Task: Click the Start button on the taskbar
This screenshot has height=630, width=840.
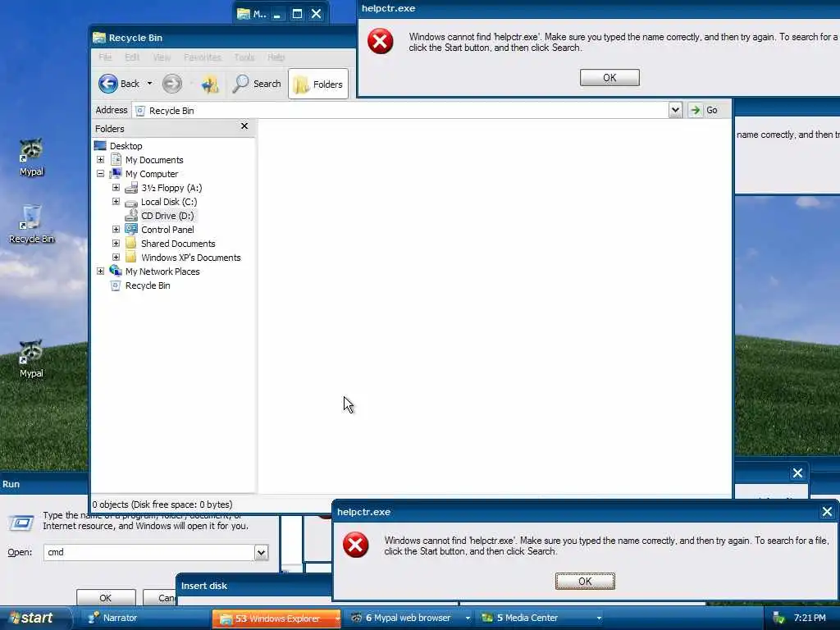Action: (35, 619)
